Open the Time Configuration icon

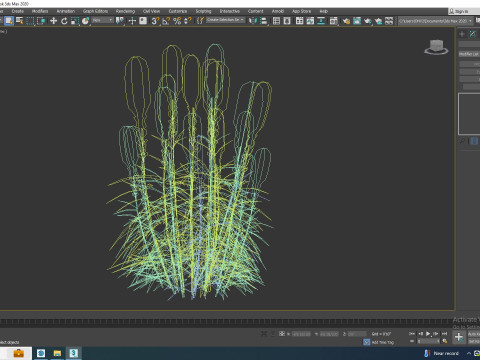click(x=445, y=341)
